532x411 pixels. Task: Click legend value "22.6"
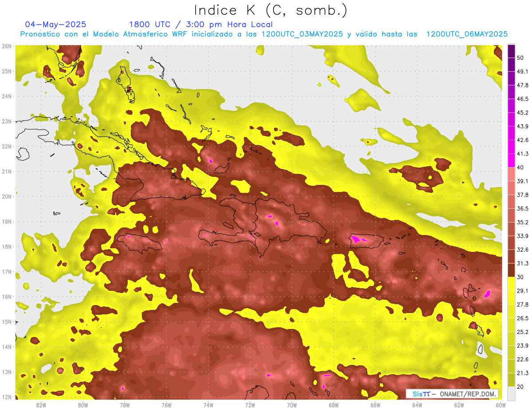point(523,360)
